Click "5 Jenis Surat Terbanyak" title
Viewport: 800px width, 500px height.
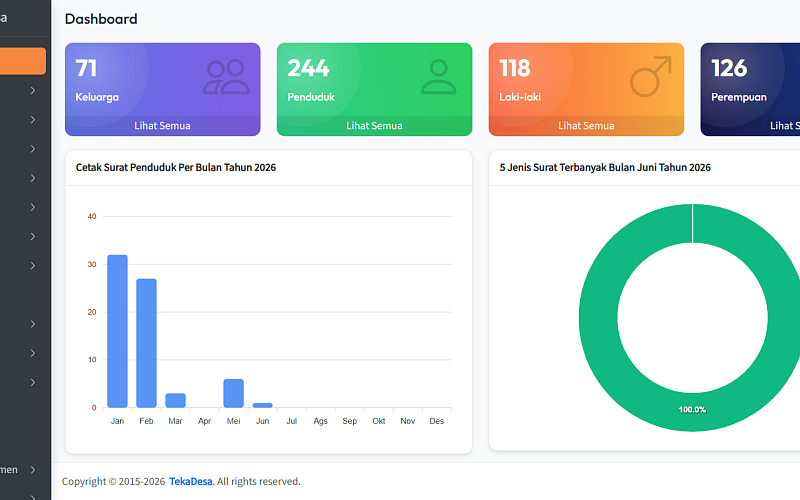pos(605,167)
